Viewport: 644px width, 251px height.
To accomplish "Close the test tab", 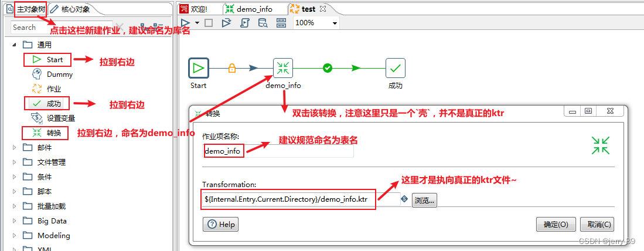I will tap(322, 9).
